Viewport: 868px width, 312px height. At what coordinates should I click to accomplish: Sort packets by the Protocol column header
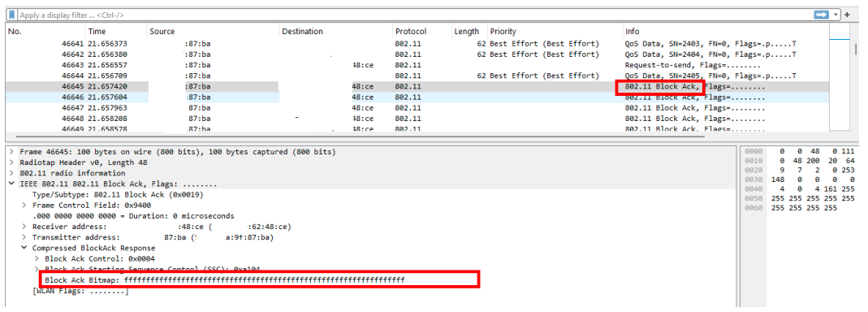[411, 32]
